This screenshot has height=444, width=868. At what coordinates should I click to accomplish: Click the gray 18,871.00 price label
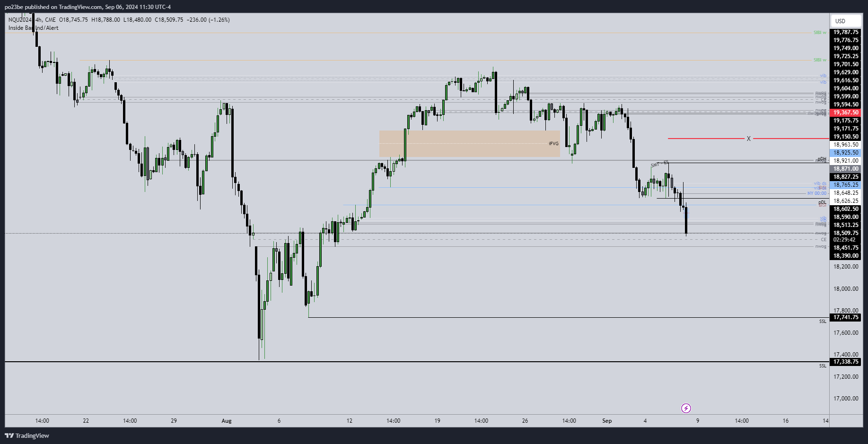pyautogui.click(x=845, y=169)
